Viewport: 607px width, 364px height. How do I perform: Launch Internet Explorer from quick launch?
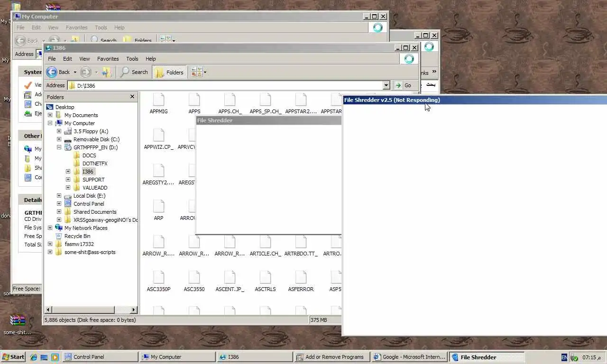pyautogui.click(x=34, y=357)
